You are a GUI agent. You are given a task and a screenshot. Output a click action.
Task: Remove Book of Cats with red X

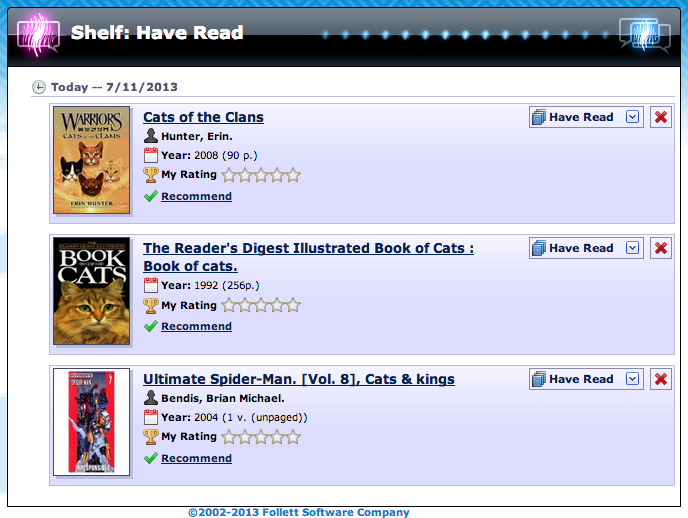tap(661, 248)
